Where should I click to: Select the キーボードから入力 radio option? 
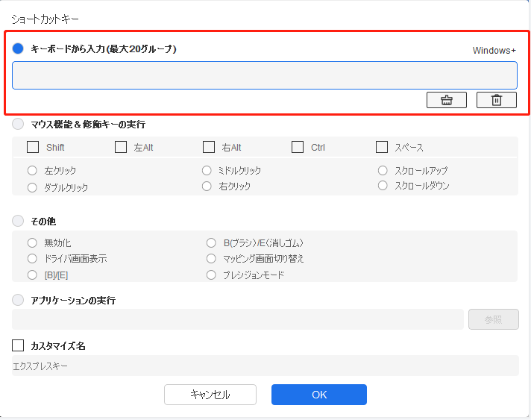19,48
